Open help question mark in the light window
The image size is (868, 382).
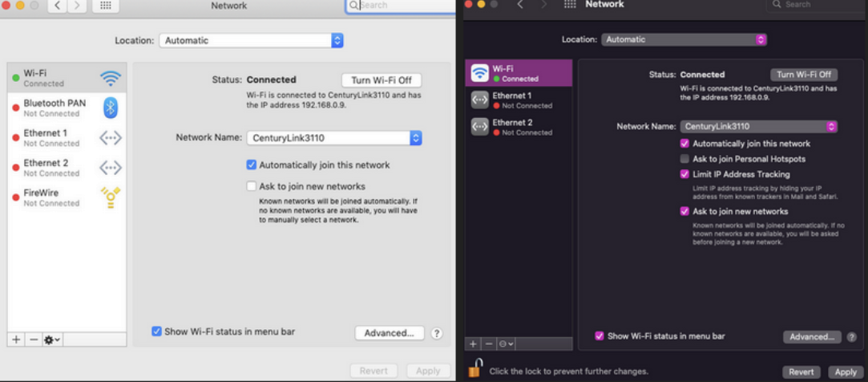click(437, 333)
